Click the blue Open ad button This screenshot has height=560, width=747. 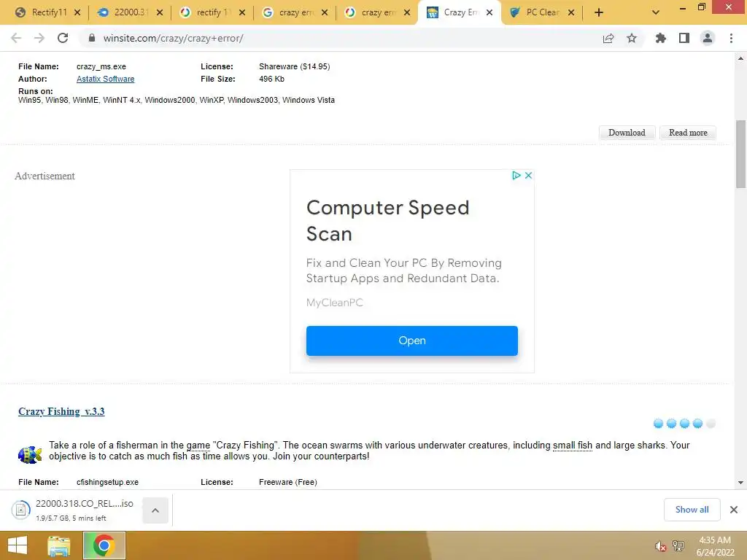click(411, 341)
